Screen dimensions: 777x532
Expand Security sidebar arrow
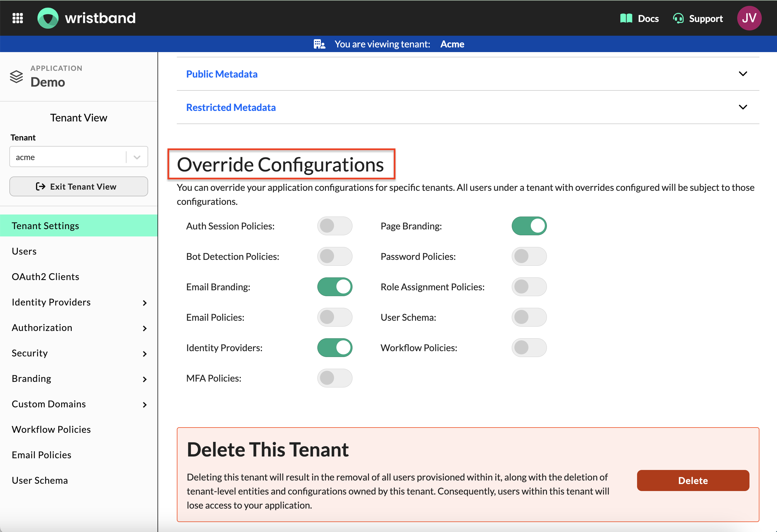pyautogui.click(x=144, y=353)
